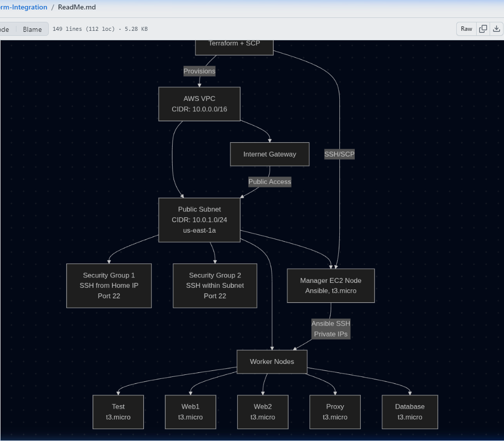Select the Manager EC2 Node box

[330, 285]
